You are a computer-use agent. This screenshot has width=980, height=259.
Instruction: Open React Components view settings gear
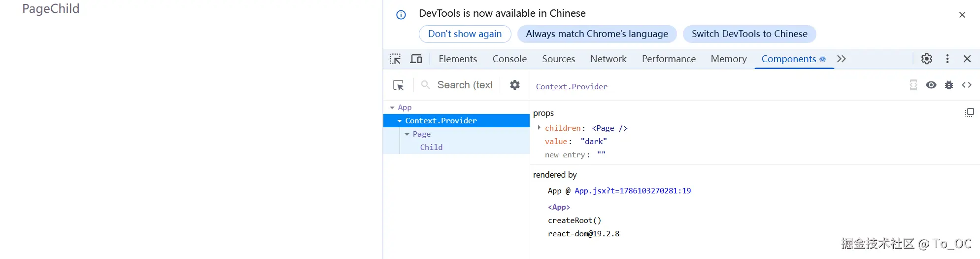pos(515,85)
